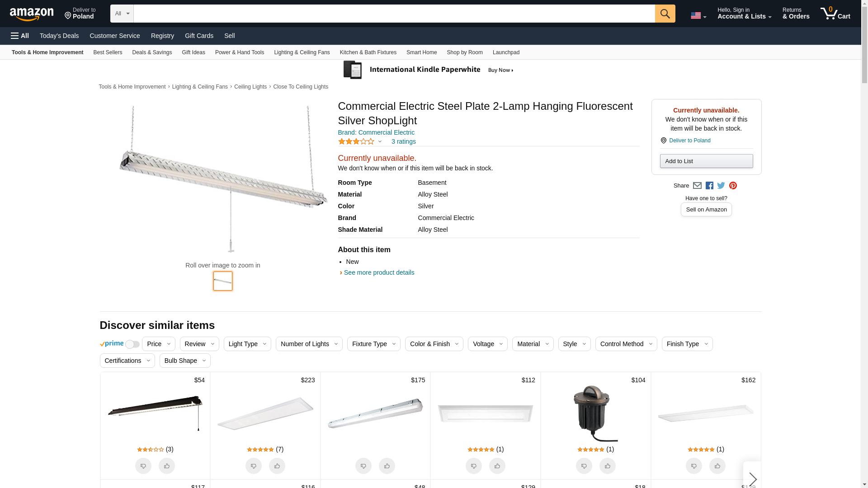This screenshot has width=868, height=488.
Task: Share product on Facebook icon
Action: (x=709, y=186)
